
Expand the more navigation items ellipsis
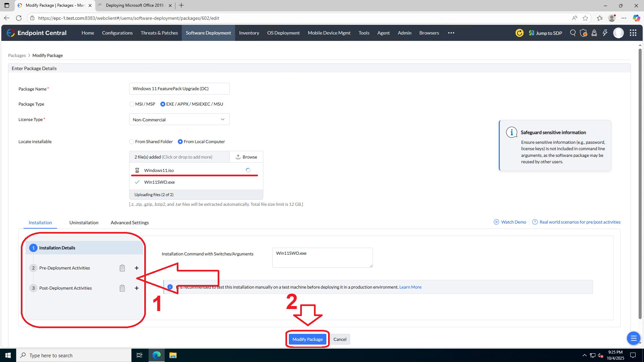[451, 33]
